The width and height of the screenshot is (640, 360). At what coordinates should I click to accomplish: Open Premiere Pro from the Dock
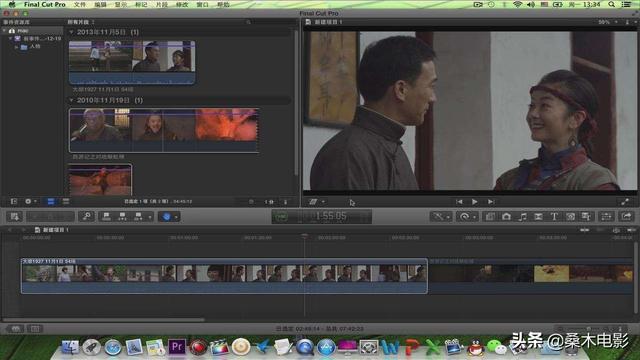click(x=177, y=347)
